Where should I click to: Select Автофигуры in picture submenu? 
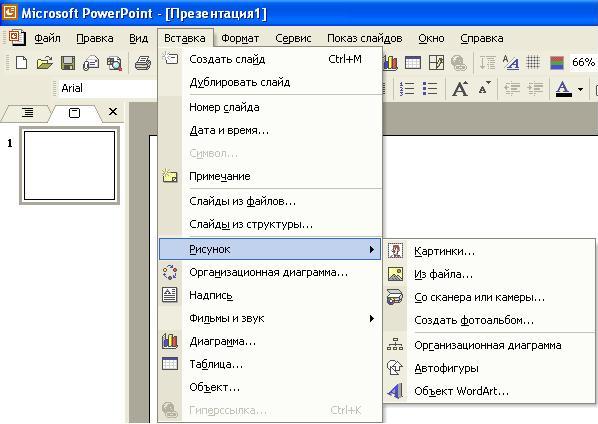click(x=489, y=368)
